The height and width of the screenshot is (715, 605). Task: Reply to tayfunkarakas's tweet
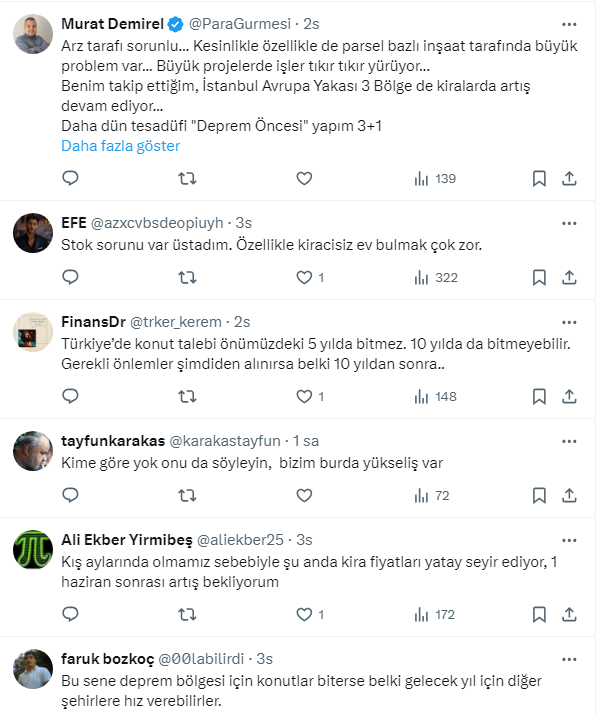click(x=70, y=495)
